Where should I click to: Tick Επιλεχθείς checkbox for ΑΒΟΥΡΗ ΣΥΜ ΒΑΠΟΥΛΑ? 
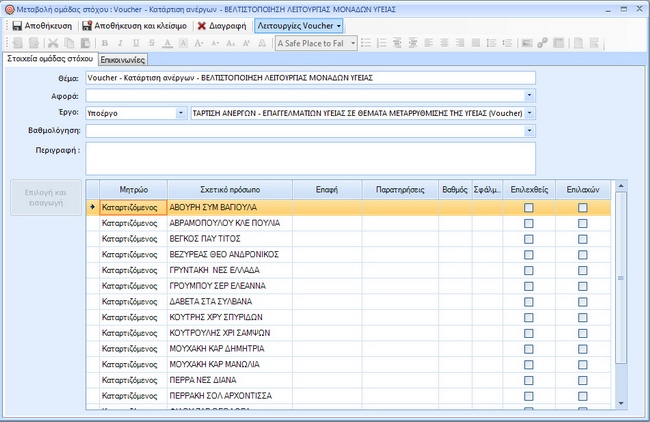pos(529,207)
